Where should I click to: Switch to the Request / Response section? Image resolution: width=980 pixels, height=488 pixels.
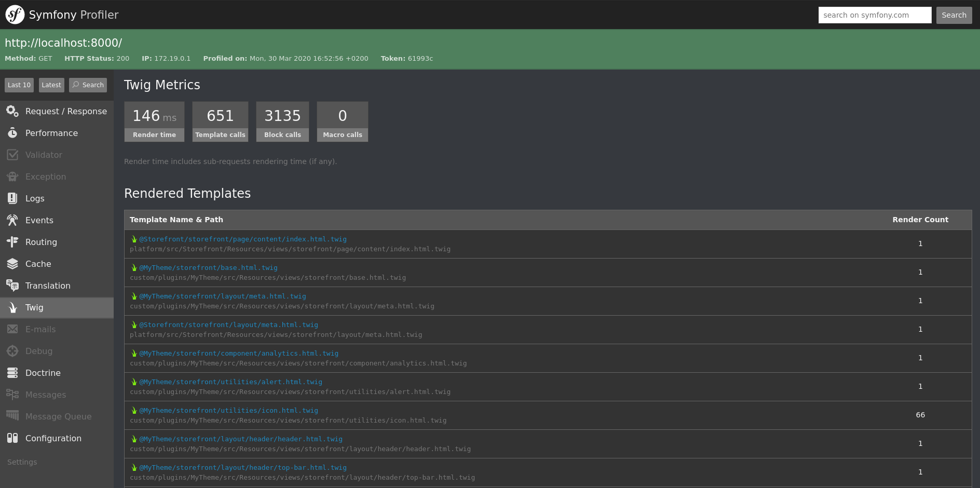[66, 111]
